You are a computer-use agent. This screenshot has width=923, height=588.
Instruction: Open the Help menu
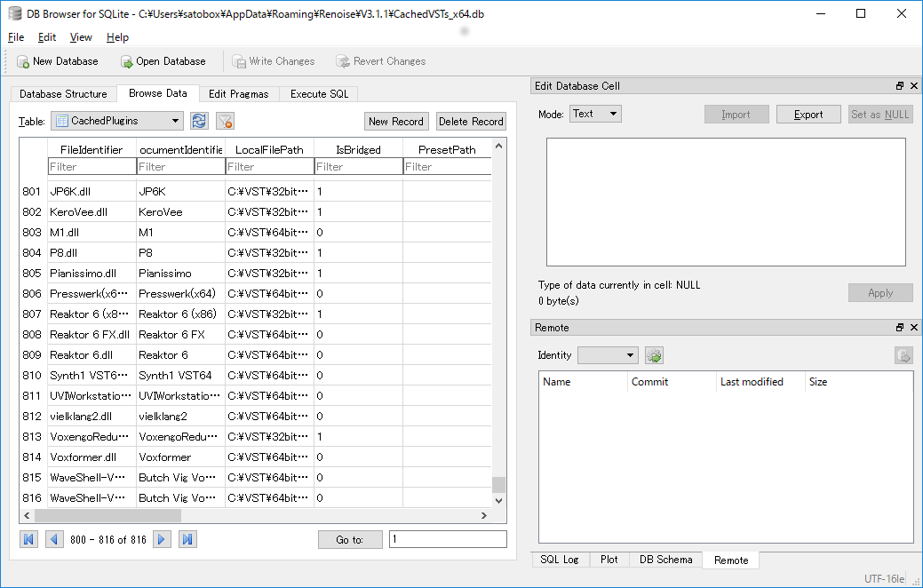[x=117, y=37]
